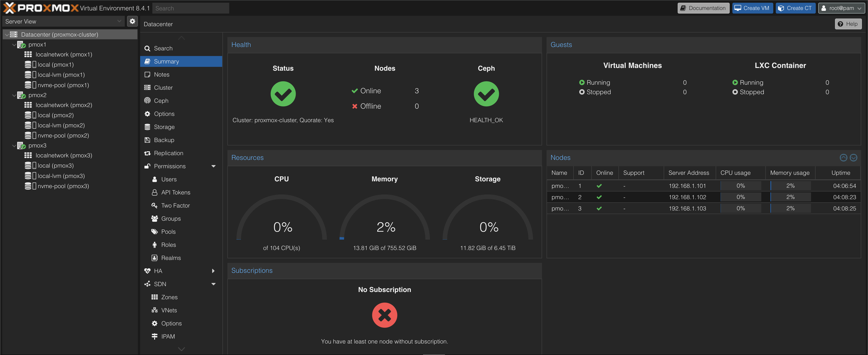Screen dimensions: 868x355
Task: Click the IPAM signpost icon
Action: click(154, 336)
